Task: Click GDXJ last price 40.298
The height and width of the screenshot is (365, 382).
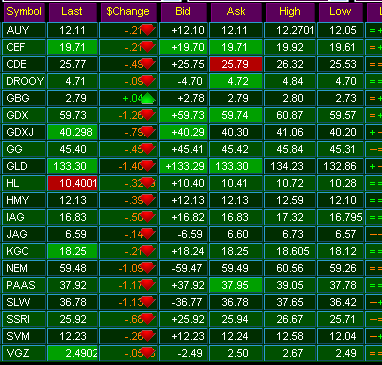Action: coord(72,132)
